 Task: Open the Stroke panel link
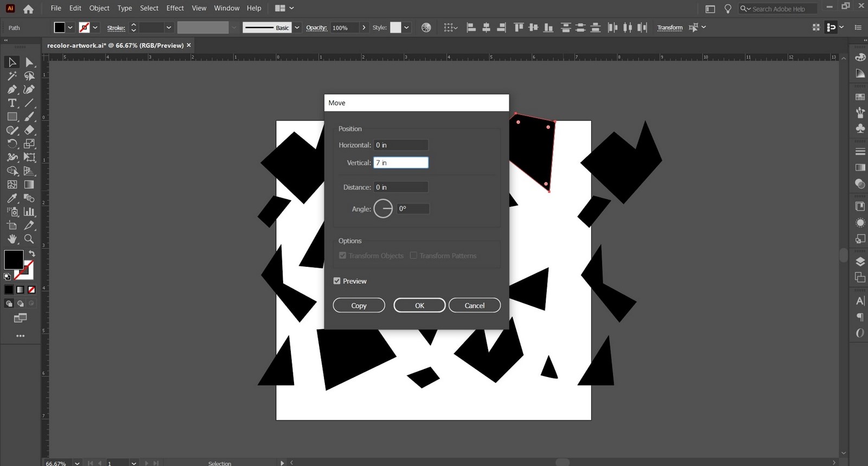(116, 28)
